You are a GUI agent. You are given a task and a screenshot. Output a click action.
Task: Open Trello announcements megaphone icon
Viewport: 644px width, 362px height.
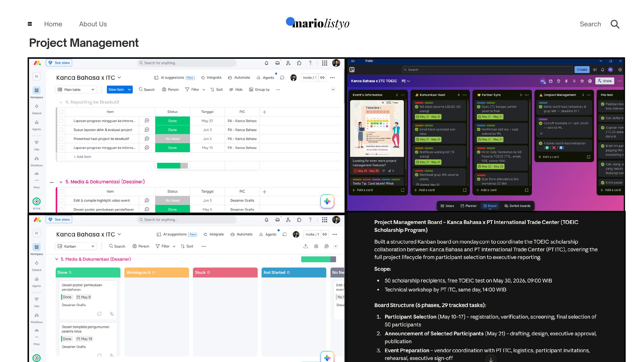595,70
